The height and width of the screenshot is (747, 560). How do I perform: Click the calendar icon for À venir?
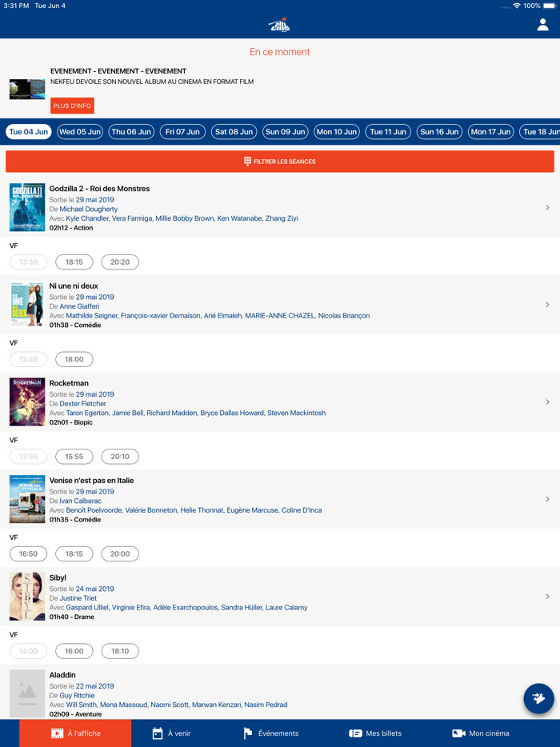tap(158, 733)
